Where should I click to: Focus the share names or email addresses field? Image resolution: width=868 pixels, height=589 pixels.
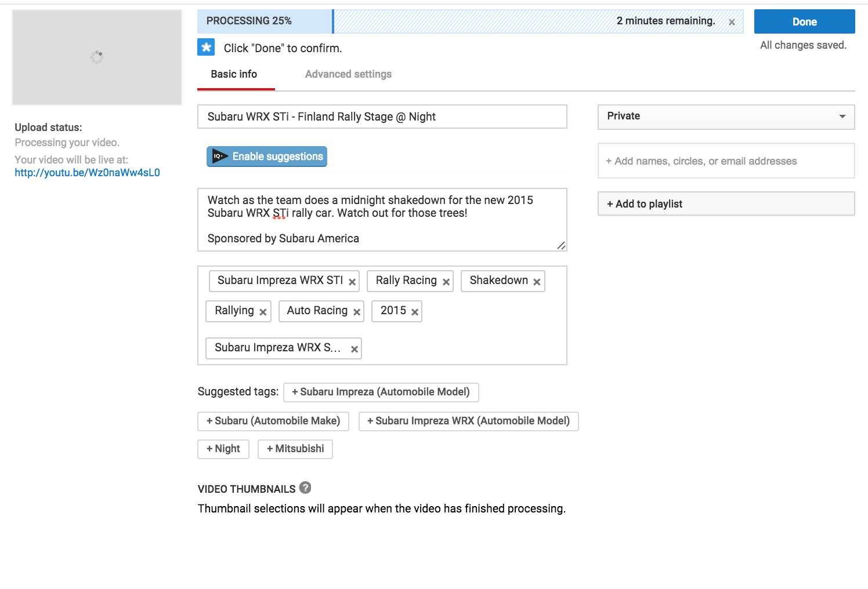[x=726, y=161]
